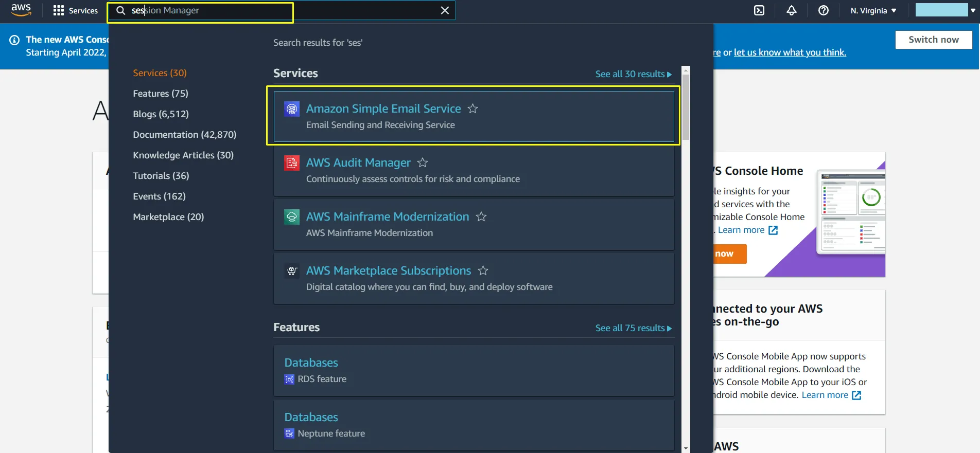Open the Databases Neptune feature result

click(311, 417)
